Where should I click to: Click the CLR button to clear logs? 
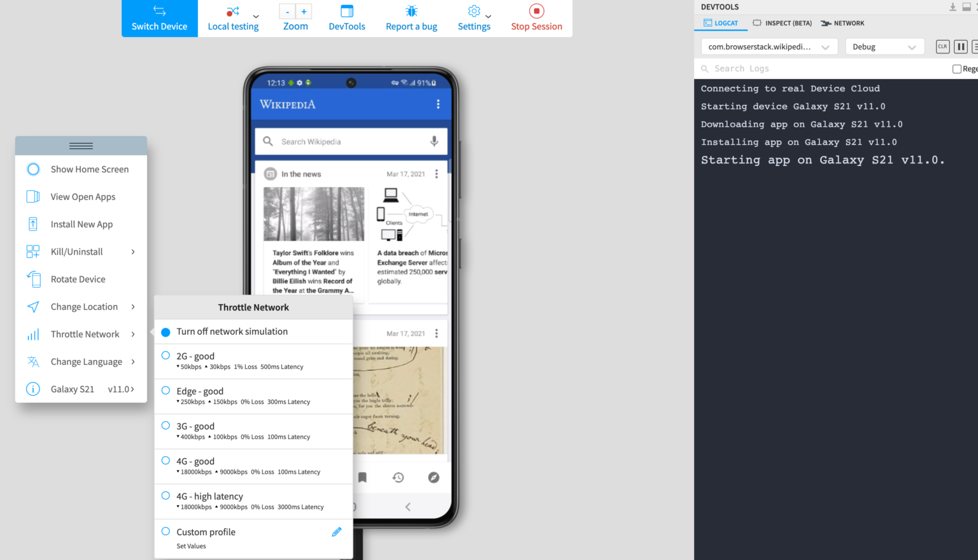[x=942, y=46]
